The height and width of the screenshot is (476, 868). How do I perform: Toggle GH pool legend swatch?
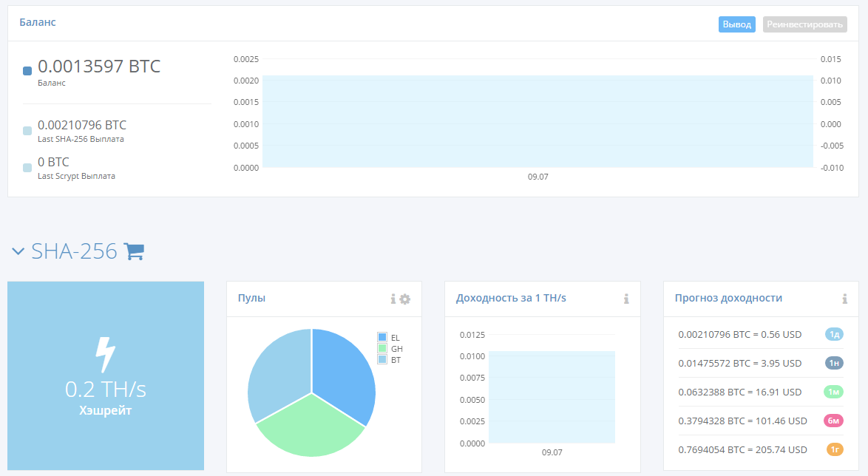point(382,348)
